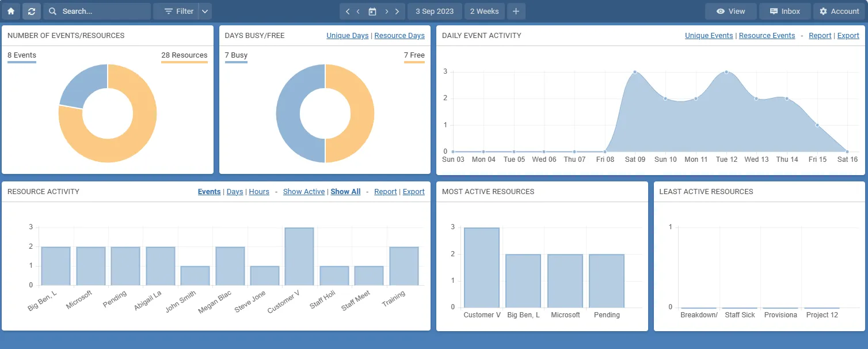Click the Provisiona label
This screenshot has width=868, height=349.
[781, 315]
